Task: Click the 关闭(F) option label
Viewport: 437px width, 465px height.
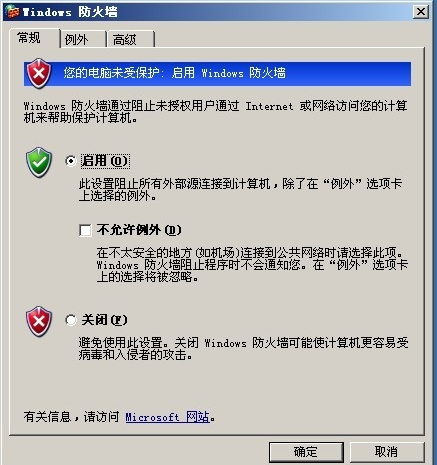Action: click(x=104, y=320)
